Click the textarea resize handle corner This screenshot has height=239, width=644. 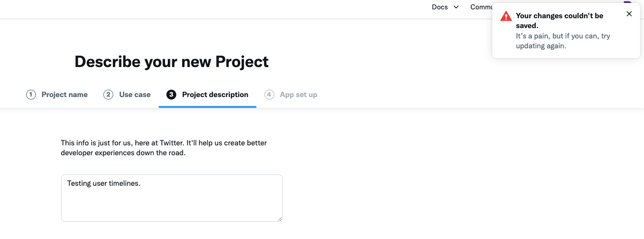(280, 219)
